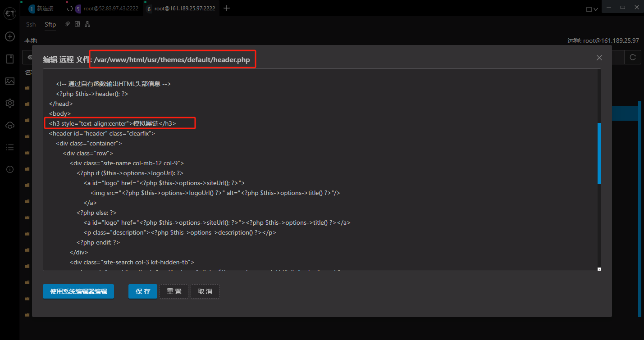The width and height of the screenshot is (644, 340).
Task: Click the network tree icon beside Sftp tab
Action: 87,24
